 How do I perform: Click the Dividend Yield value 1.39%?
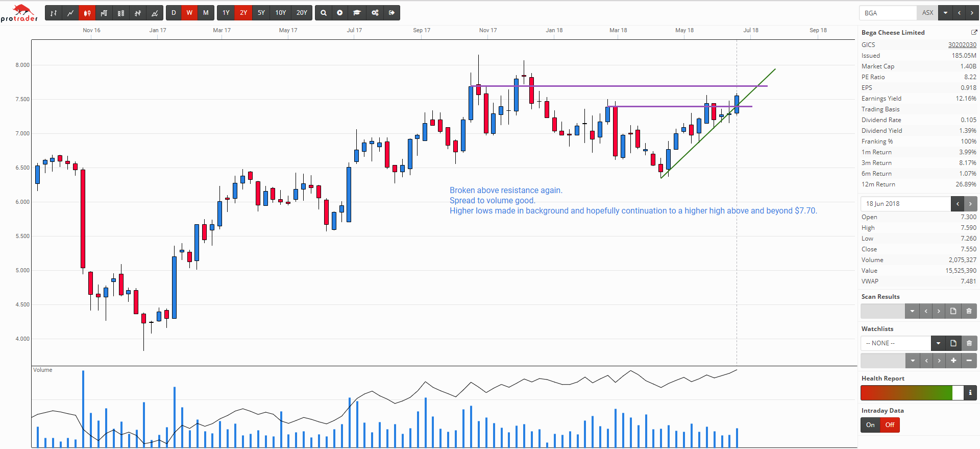click(967, 131)
